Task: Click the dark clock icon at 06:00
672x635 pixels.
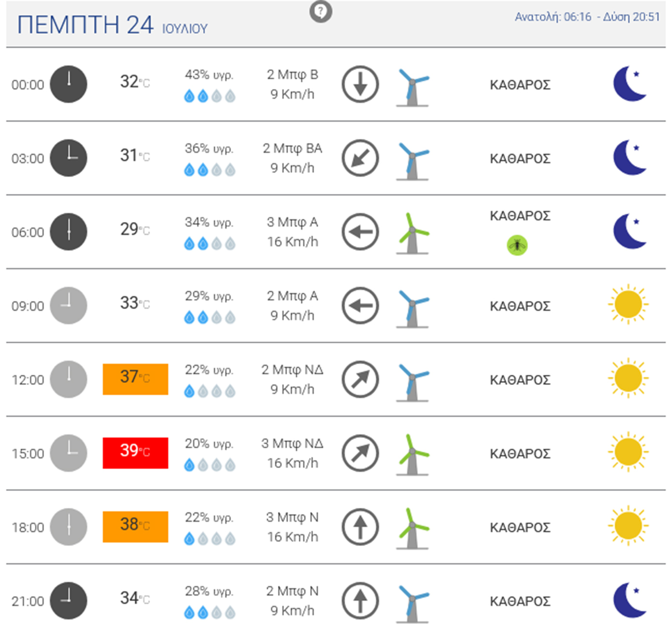Action: (69, 232)
